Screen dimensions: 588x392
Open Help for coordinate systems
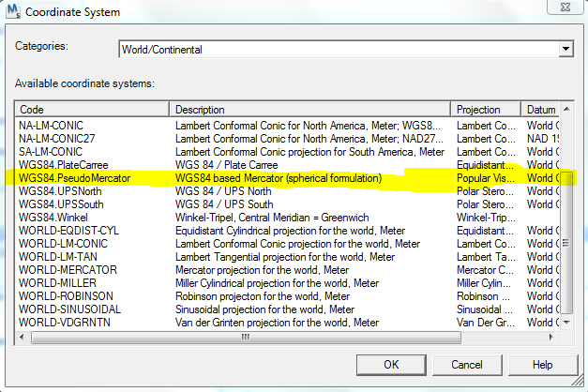coord(542,365)
